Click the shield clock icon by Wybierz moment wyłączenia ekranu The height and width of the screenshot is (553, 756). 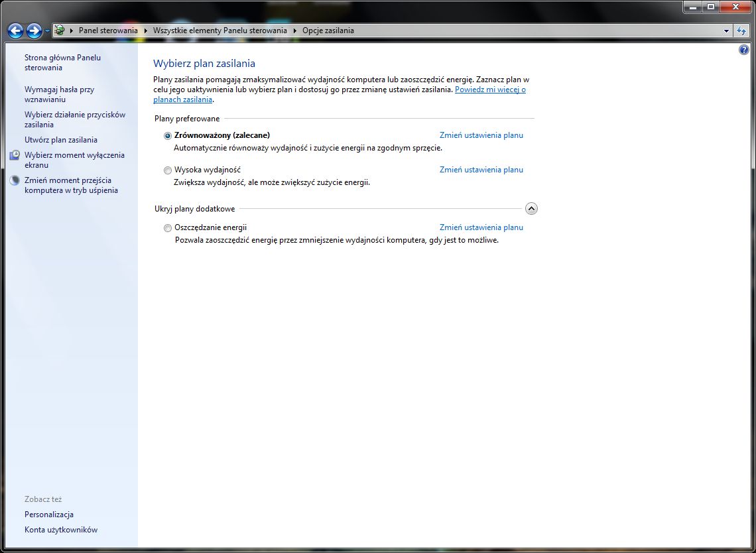click(x=15, y=154)
